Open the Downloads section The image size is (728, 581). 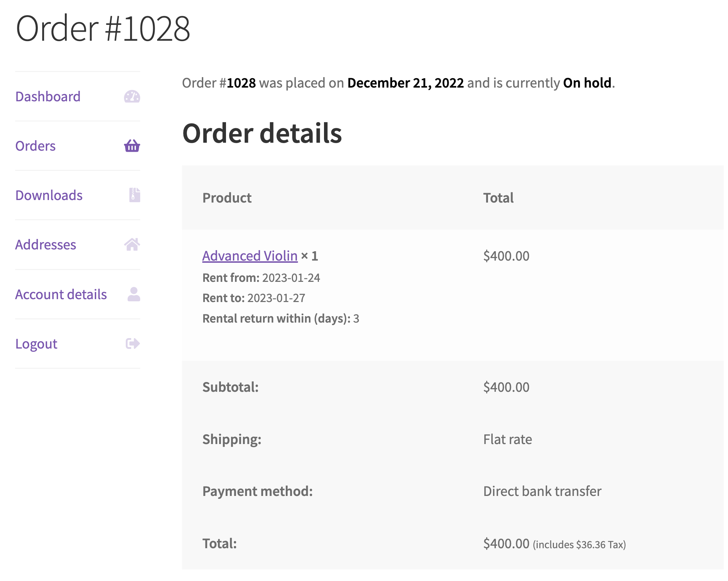[49, 195]
